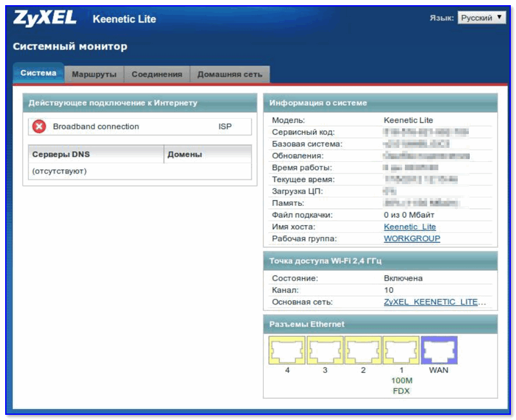Open the Keenetic_Lite hostname link
516x420 pixels.
click(x=410, y=227)
